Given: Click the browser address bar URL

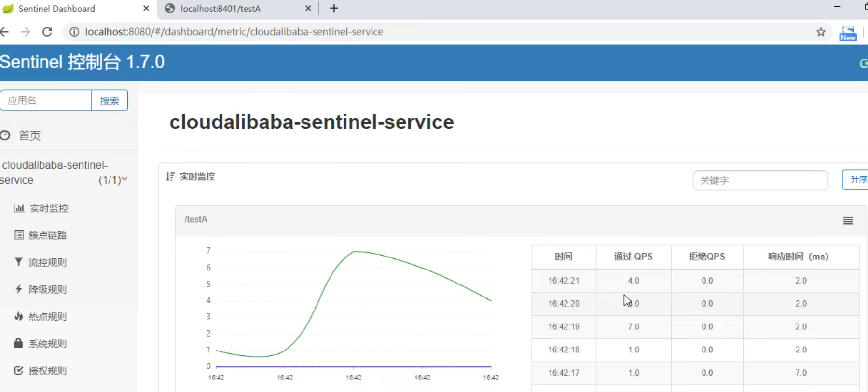Looking at the screenshot, I should (x=234, y=32).
